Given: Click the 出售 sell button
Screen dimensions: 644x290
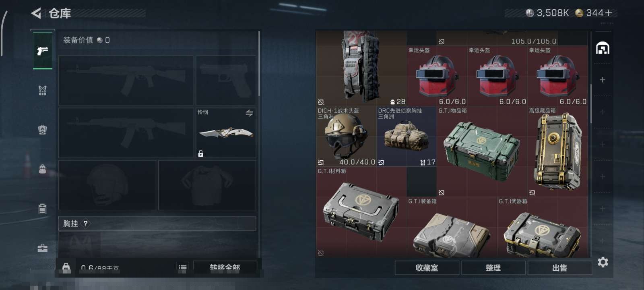Looking at the screenshot, I should [559, 268].
